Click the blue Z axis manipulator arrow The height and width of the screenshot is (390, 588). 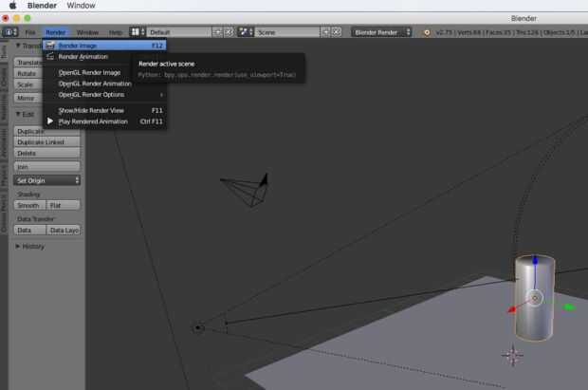(x=535, y=260)
